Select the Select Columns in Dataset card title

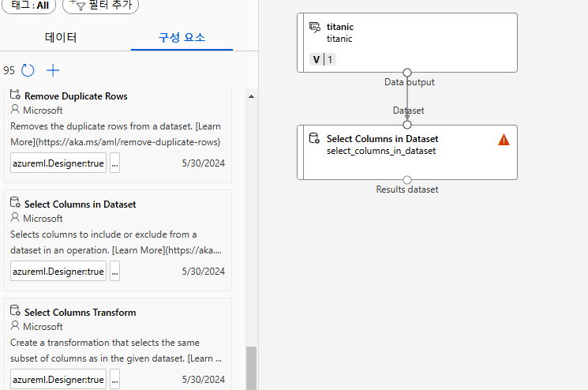click(81, 204)
